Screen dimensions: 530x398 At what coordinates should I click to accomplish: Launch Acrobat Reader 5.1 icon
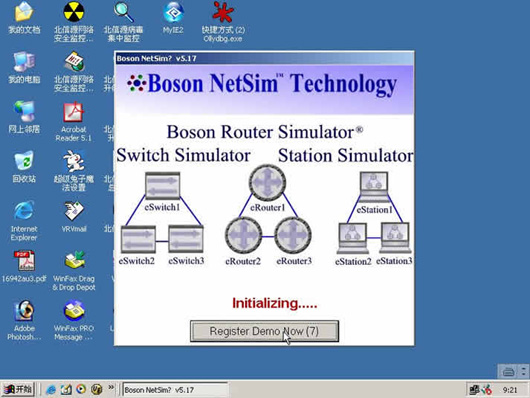point(74,121)
